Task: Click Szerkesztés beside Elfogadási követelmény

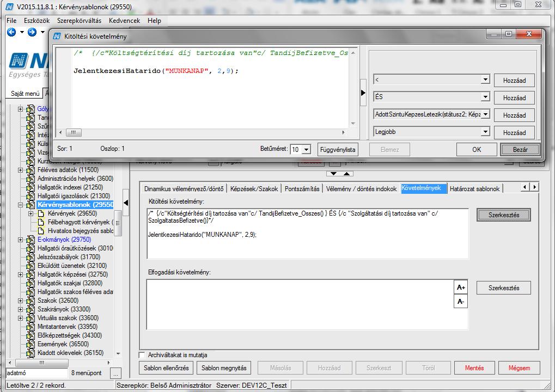Action: pyautogui.click(x=504, y=287)
